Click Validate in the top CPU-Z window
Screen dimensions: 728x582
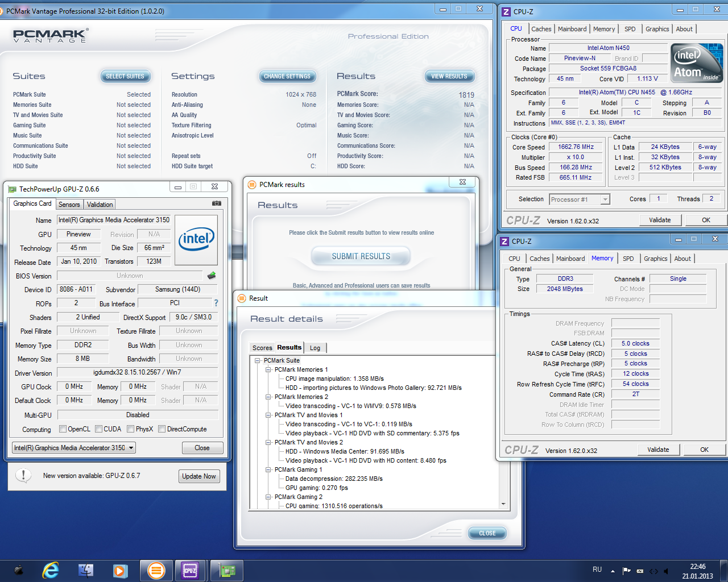[x=660, y=220]
